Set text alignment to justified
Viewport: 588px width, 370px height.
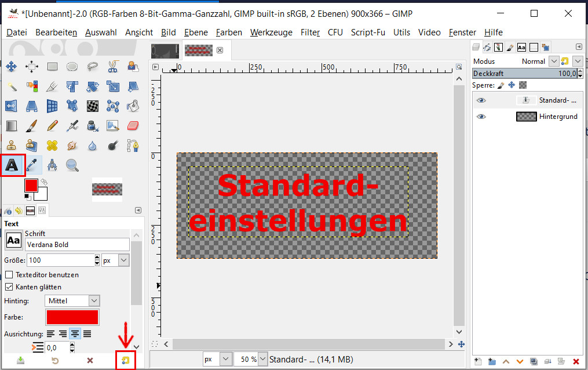pos(87,333)
